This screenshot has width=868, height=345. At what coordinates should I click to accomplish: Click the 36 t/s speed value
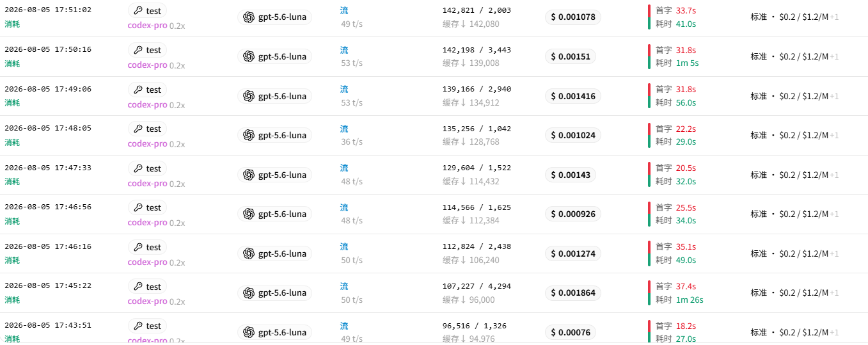pyautogui.click(x=352, y=142)
